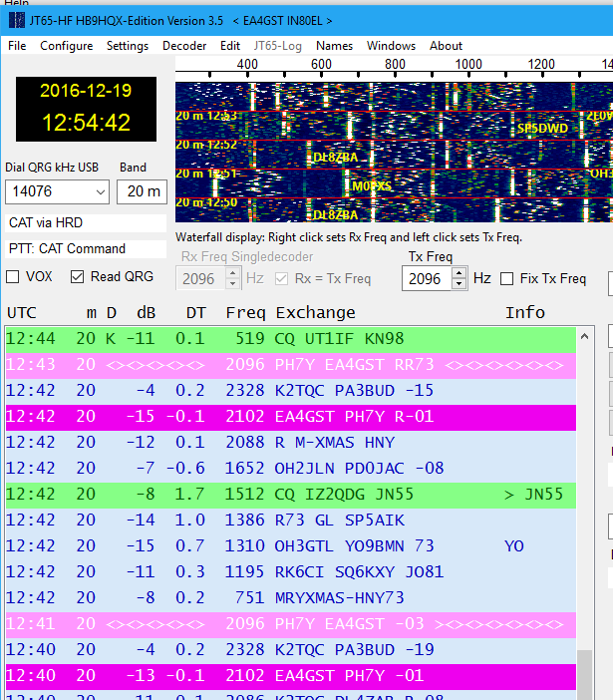613x700 pixels.
Task: Click SP5DWD signal marker on waterfall
Action: 541,128
